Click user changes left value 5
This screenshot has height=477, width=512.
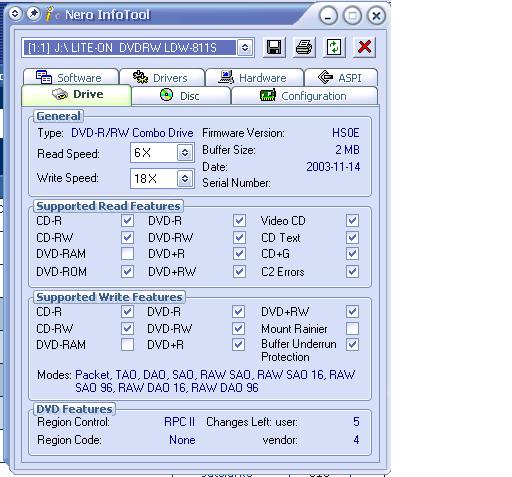pyautogui.click(x=356, y=422)
